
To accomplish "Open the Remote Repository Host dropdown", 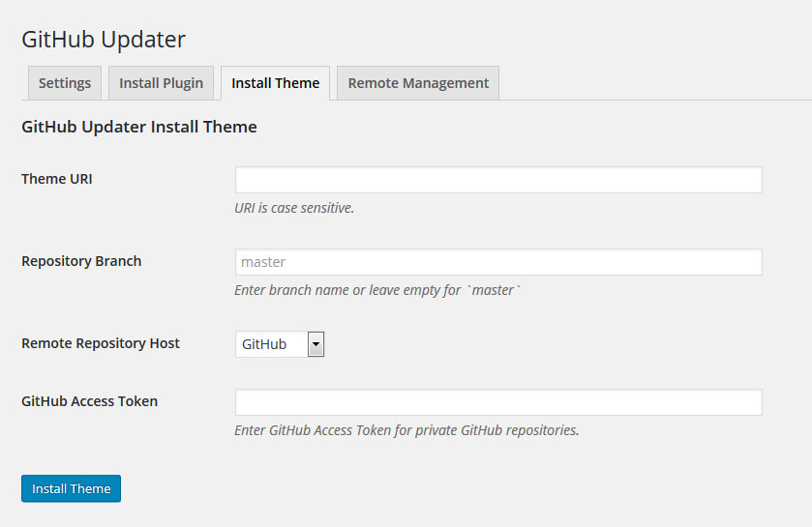I will pyautogui.click(x=280, y=344).
